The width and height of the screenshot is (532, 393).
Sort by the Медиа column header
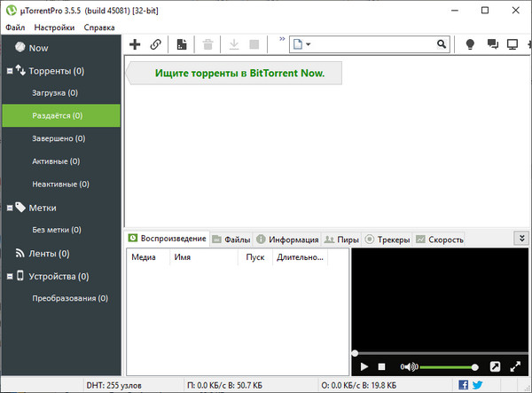(148, 257)
